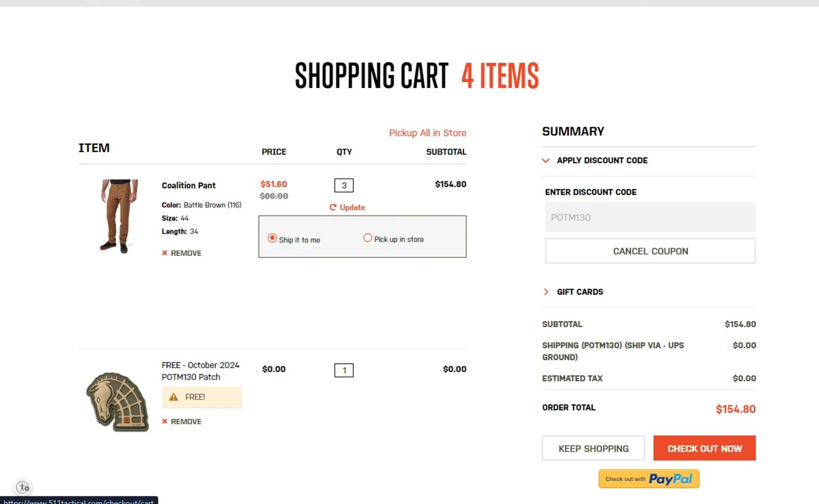Click the X icon to remove Coalition Pant

[x=164, y=253]
